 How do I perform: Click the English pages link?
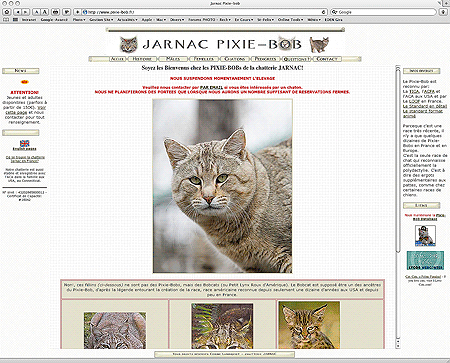[x=24, y=149]
